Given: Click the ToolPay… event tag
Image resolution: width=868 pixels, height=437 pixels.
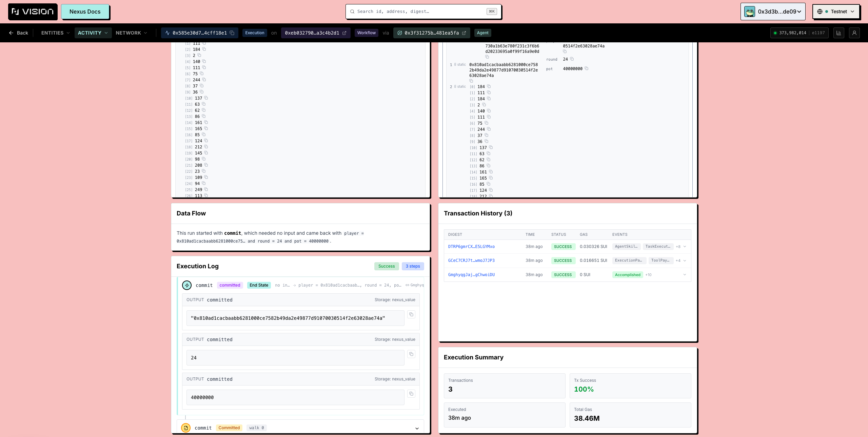Looking at the screenshot, I should point(660,261).
